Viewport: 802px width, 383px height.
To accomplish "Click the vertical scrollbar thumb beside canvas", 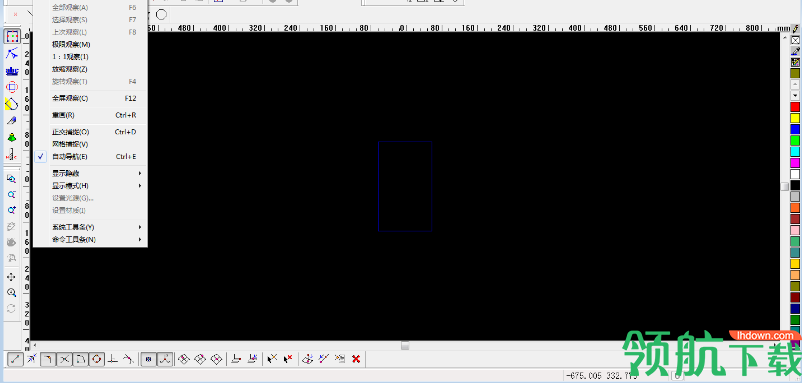I will (785, 186).
